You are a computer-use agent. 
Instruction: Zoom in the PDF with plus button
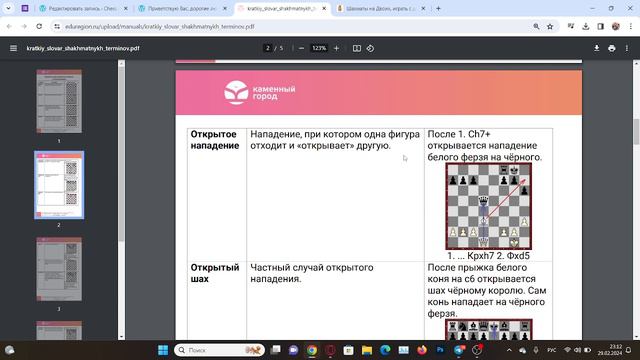click(336, 48)
